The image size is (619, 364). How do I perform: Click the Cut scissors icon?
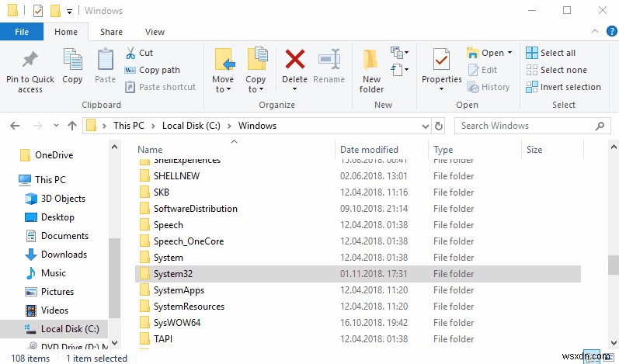(130, 53)
